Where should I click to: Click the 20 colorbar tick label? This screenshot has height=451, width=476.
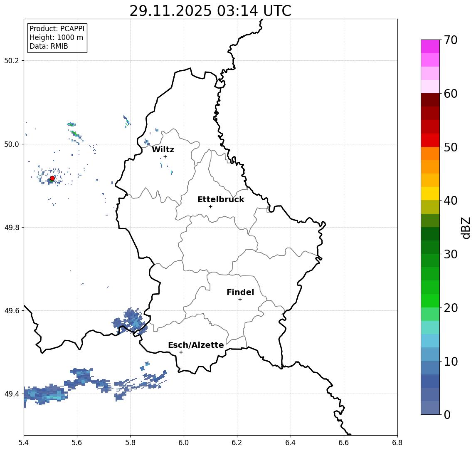point(451,308)
